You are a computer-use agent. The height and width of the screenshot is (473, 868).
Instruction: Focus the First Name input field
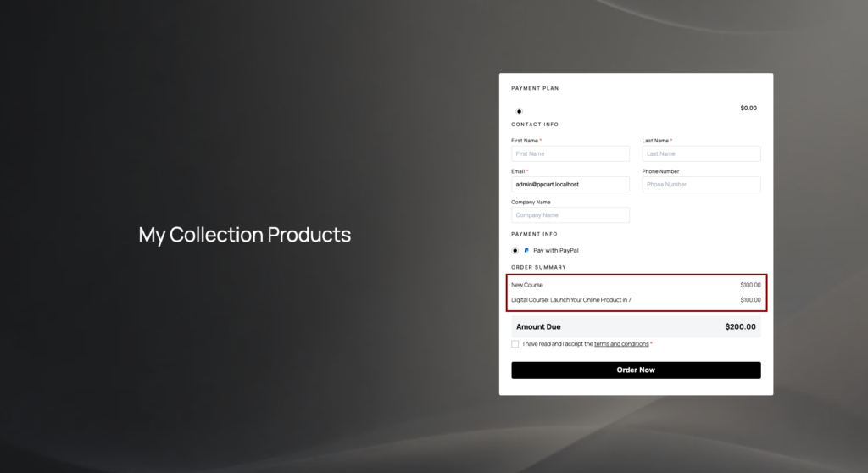[x=570, y=153]
